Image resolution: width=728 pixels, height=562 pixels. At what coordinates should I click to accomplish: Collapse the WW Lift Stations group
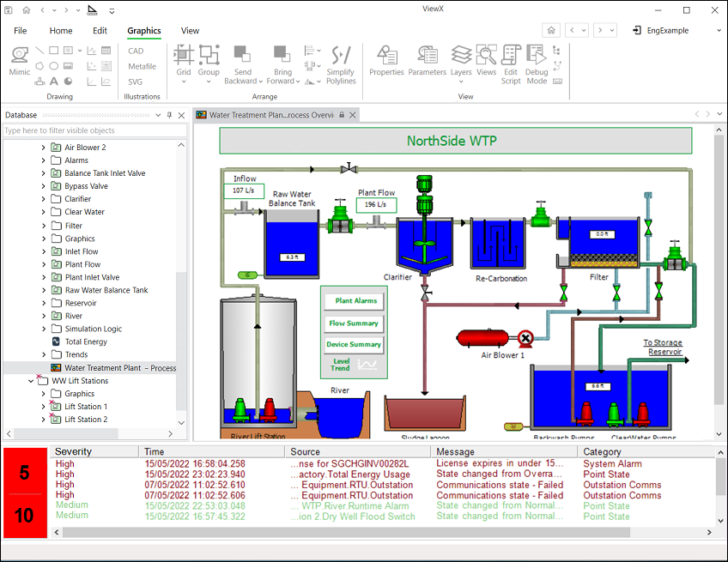pyautogui.click(x=31, y=381)
